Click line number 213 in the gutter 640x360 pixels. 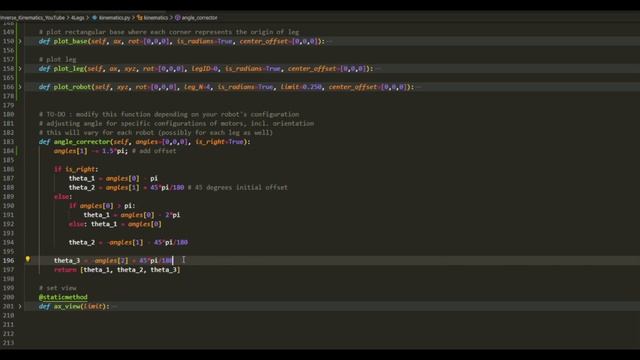tap(8, 343)
